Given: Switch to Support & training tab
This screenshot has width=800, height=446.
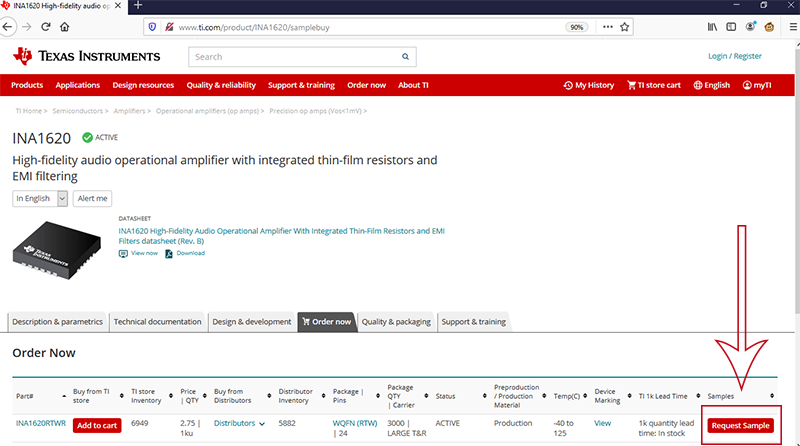Looking at the screenshot, I should coord(473,322).
